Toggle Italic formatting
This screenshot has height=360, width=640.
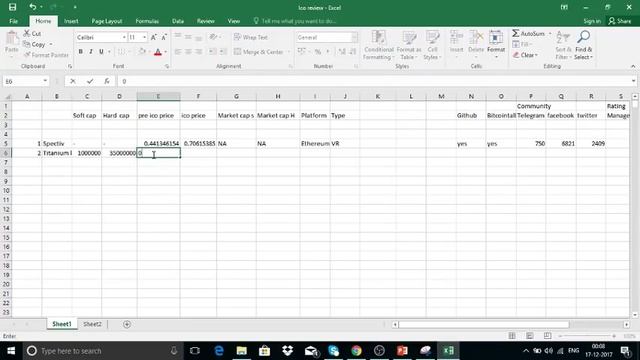pos(91,52)
